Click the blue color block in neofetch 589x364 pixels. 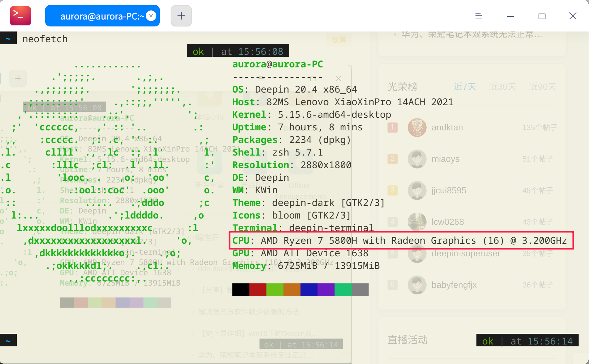[x=309, y=290]
